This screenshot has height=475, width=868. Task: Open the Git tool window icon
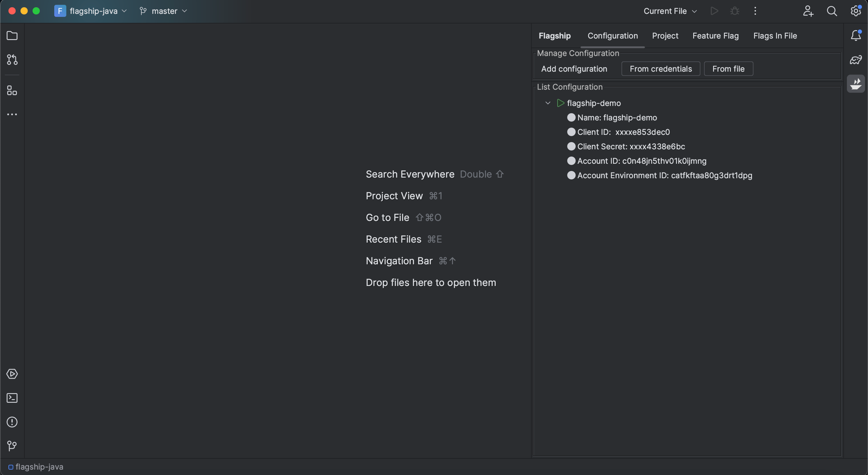tap(12, 446)
